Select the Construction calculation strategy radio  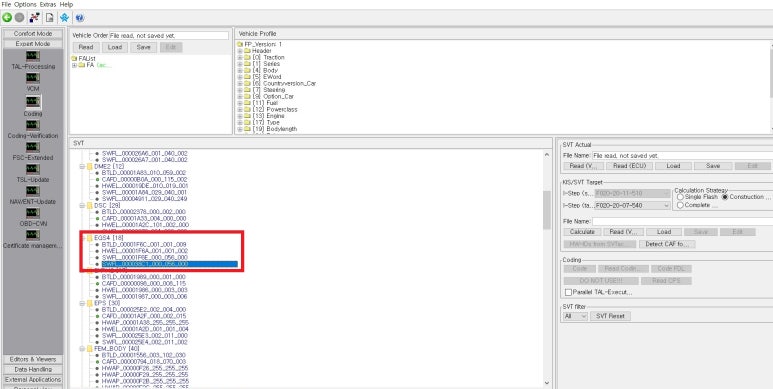coord(725,197)
